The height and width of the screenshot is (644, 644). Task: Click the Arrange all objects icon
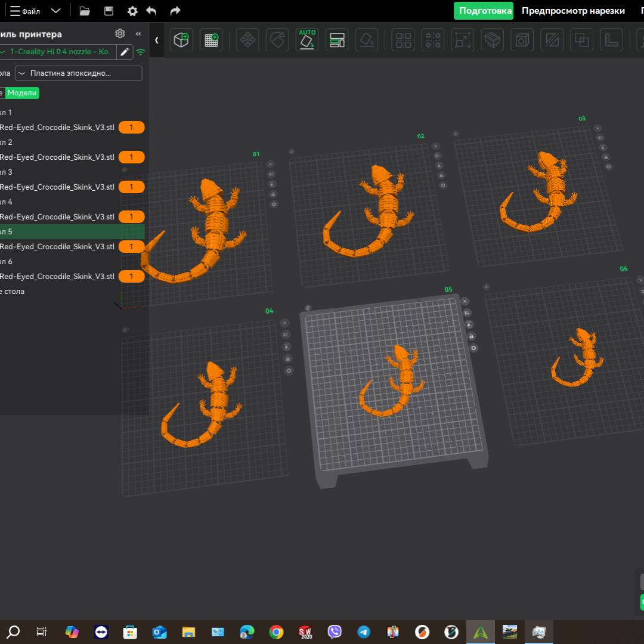coord(404,40)
